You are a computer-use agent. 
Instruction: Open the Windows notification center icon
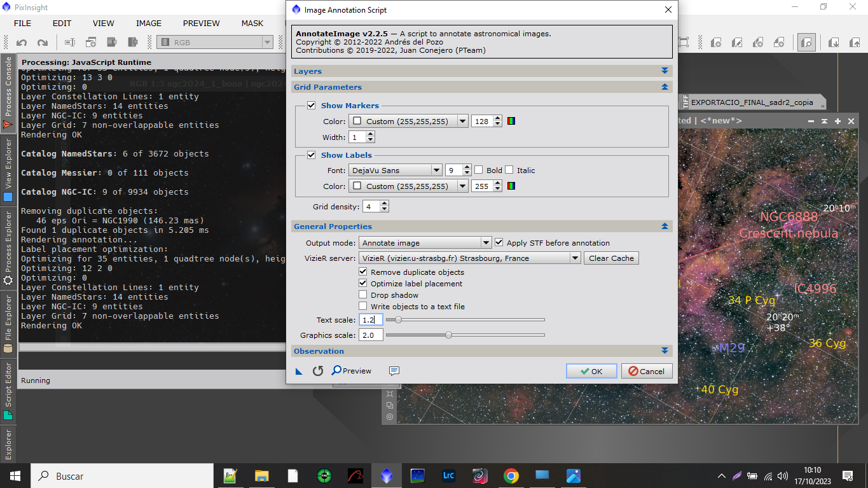point(848,476)
